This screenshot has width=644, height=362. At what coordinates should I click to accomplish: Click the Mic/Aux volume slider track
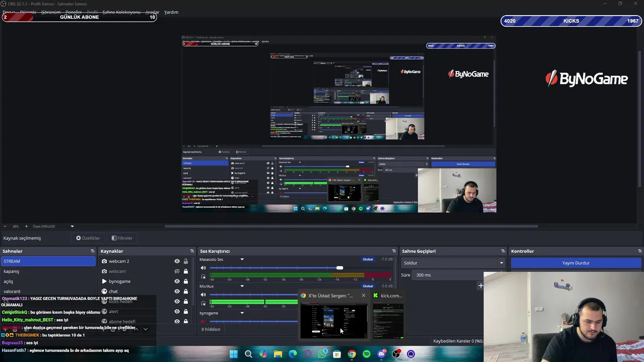pyautogui.click(x=254, y=295)
